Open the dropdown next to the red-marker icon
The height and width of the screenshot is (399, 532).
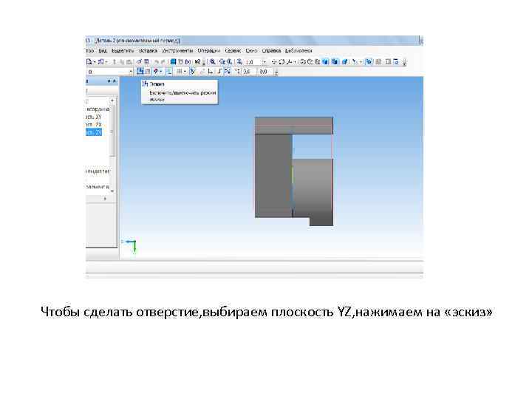(x=161, y=72)
